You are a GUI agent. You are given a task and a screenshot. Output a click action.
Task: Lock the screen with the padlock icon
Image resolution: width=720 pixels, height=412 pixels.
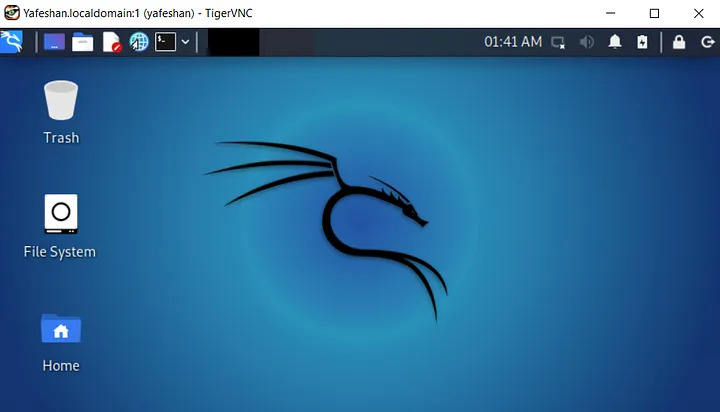click(679, 42)
